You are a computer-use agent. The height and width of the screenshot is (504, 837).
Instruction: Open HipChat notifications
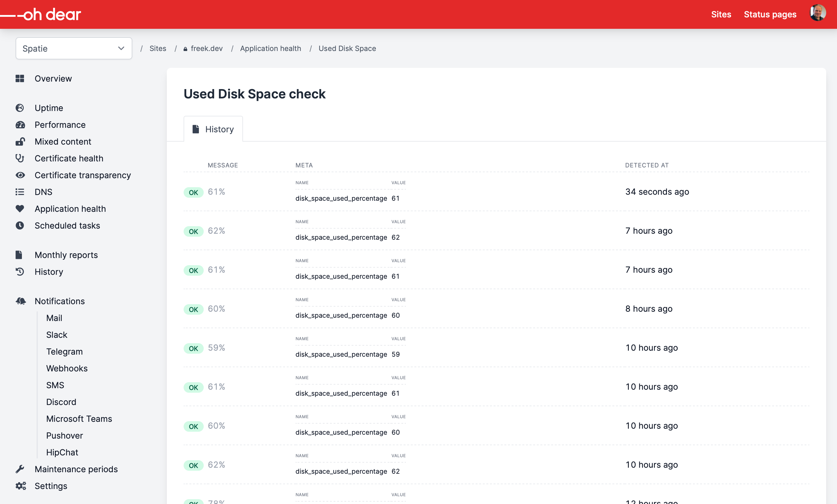[x=62, y=452]
